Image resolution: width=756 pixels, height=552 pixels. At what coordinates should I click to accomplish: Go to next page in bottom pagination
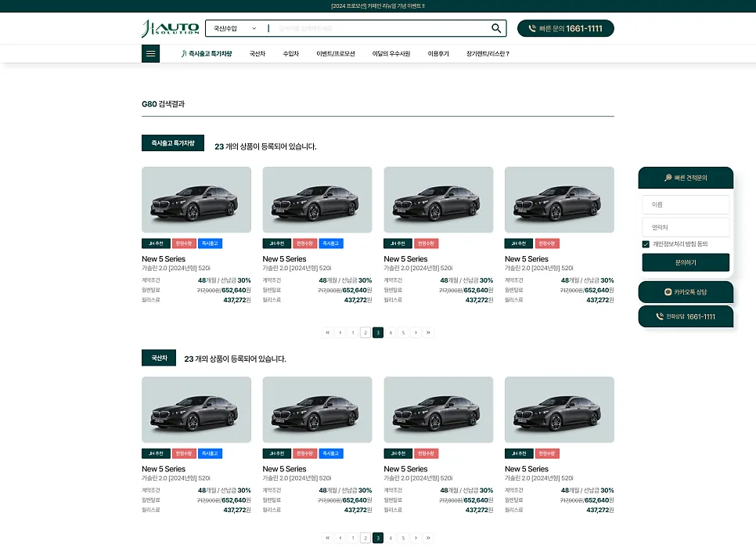click(416, 538)
